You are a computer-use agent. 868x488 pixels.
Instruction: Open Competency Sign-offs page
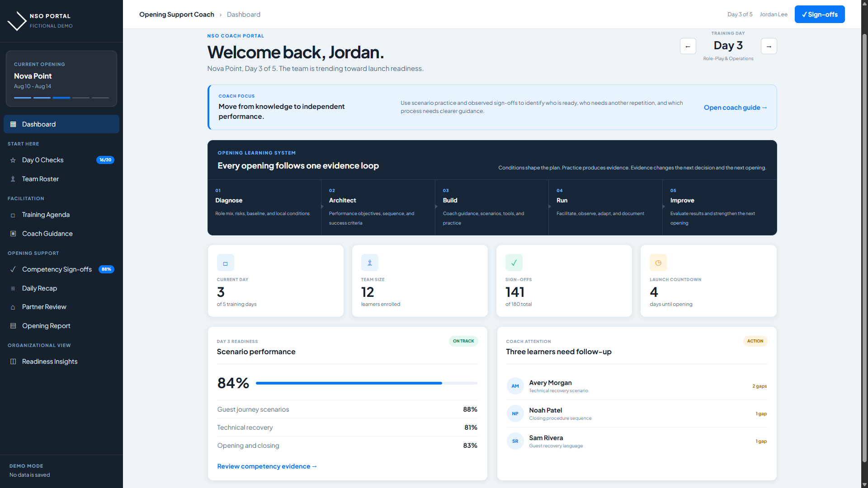point(61,269)
